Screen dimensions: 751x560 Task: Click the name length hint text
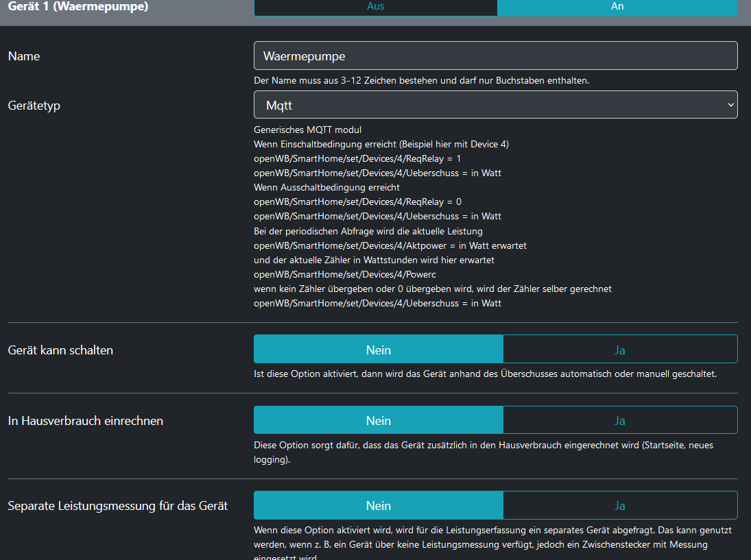pyautogui.click(x=421, y=80)
